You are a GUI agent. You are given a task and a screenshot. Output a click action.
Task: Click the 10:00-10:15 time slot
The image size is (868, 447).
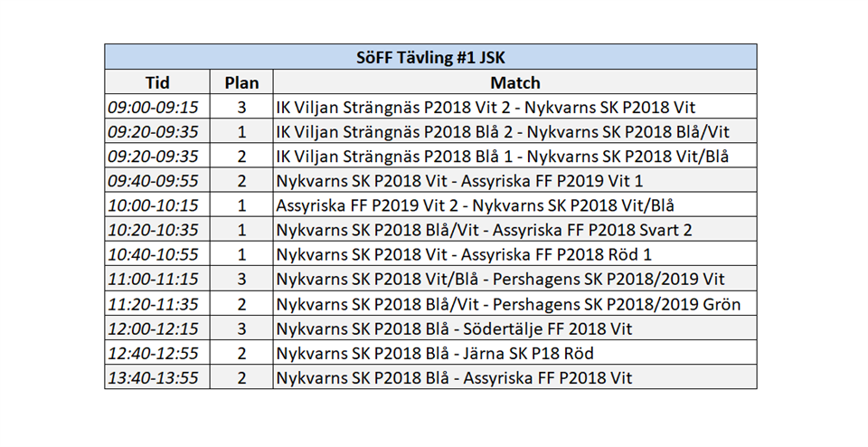[153, 205]
